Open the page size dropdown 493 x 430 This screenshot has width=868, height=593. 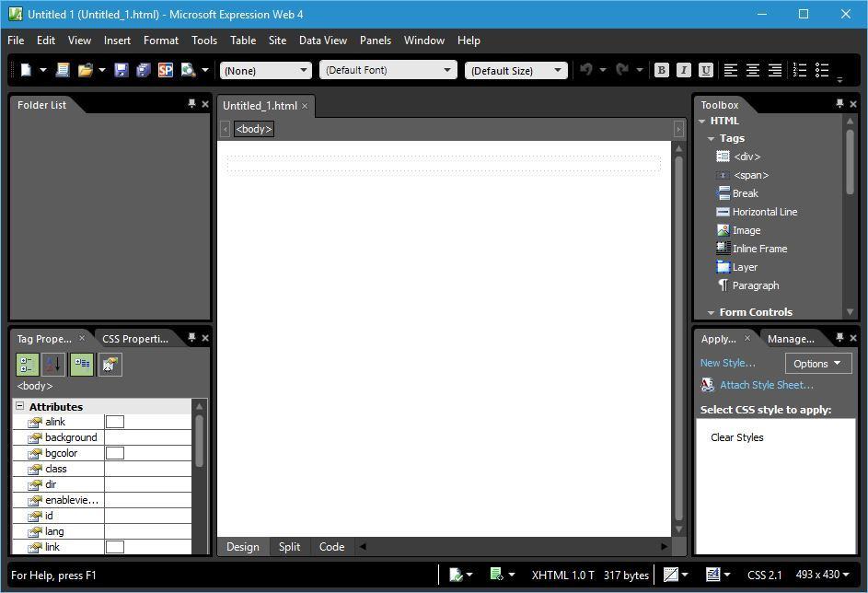(x=822, y=575)
